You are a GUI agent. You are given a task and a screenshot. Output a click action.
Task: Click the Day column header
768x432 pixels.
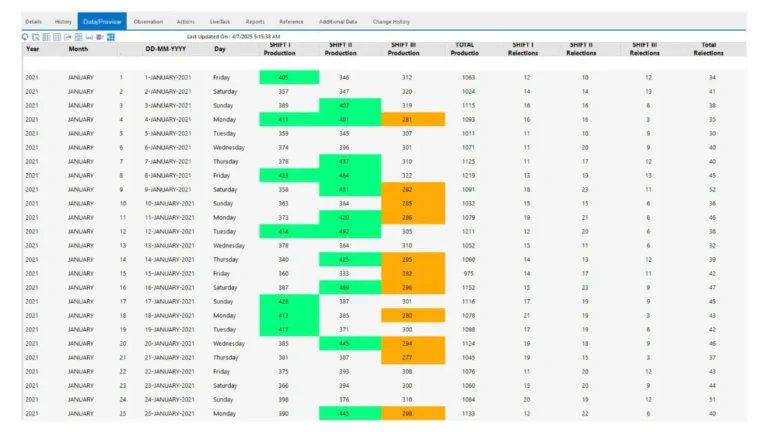click(220, 49)
